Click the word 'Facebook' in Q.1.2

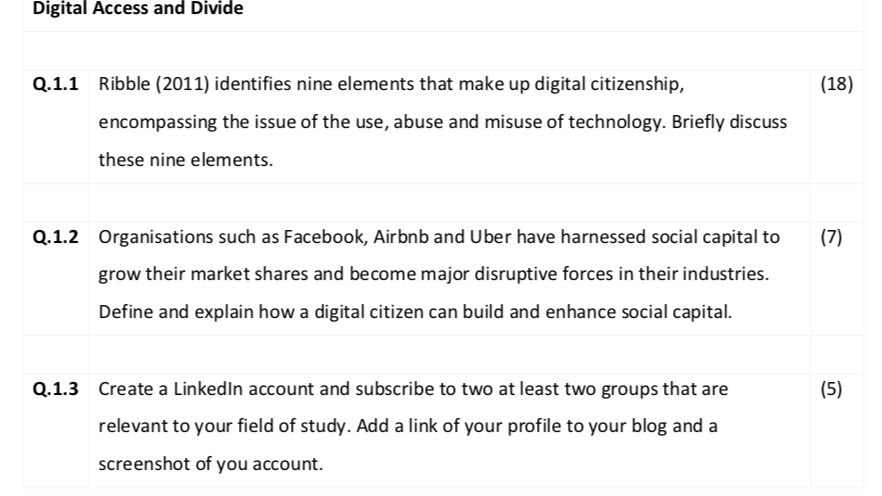click(325, 237)
